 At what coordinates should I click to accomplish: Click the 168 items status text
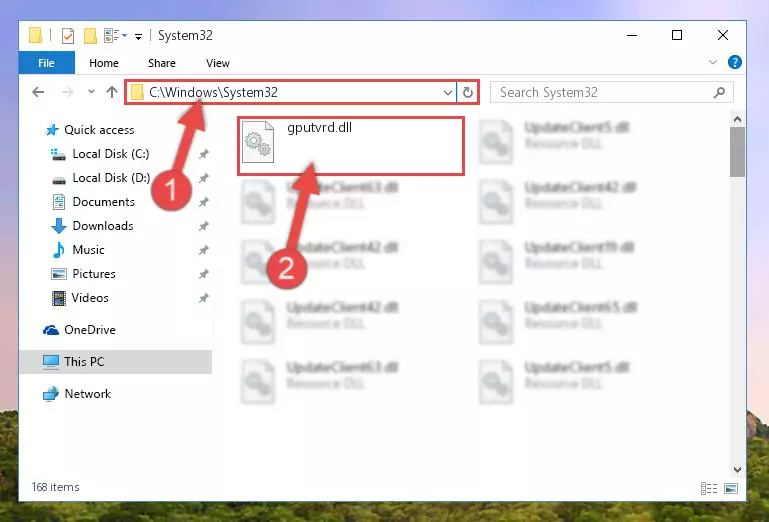tap(55, 487)
